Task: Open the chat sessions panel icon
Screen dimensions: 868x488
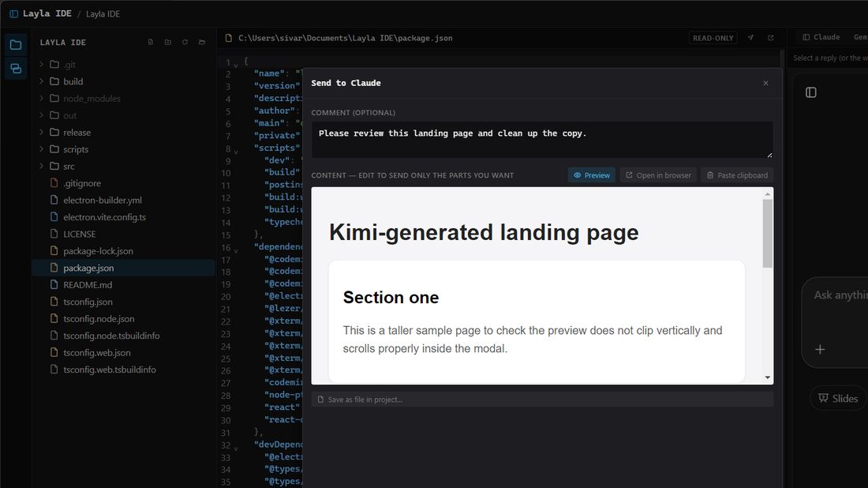Action: pyautogui.click(x=16, y=69)
